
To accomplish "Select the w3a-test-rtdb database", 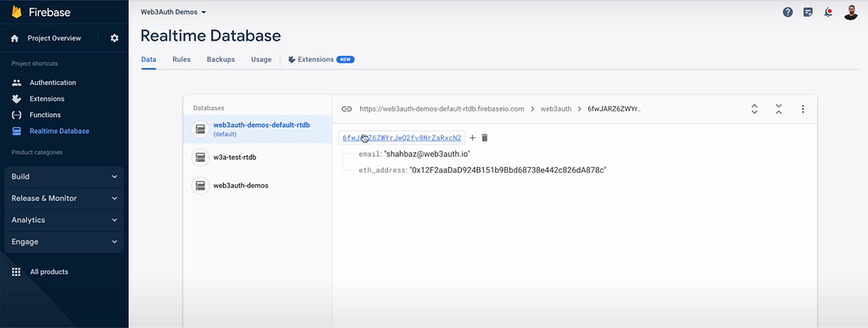I will (x=258, y=157).
